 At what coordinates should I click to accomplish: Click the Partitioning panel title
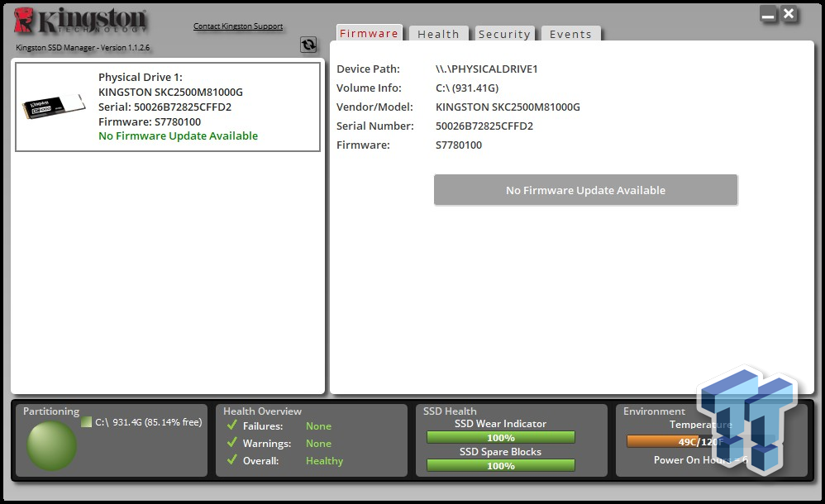pyautogui.click(x=51, y=411)
